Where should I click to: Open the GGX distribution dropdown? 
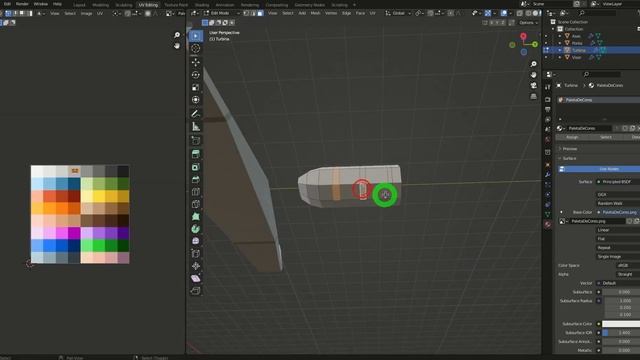(x=618, y=194)
